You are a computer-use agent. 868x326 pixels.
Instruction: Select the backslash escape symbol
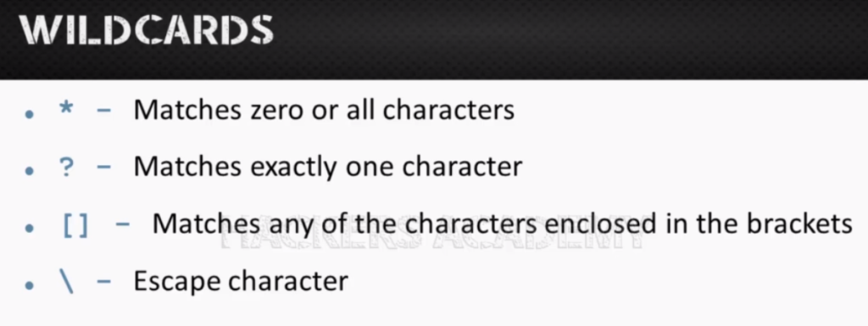point(66,282)
